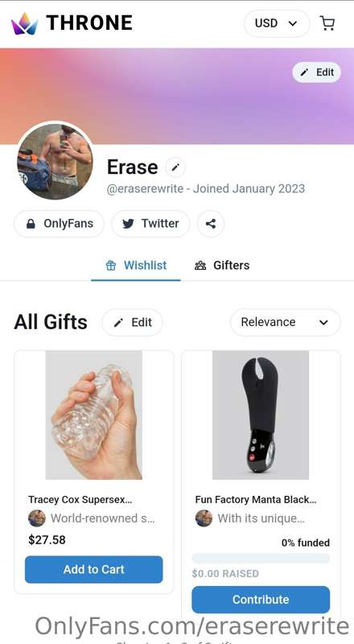Contribute to the Fun Factory Manta
The image size is (354, 644).
(261, 600)
